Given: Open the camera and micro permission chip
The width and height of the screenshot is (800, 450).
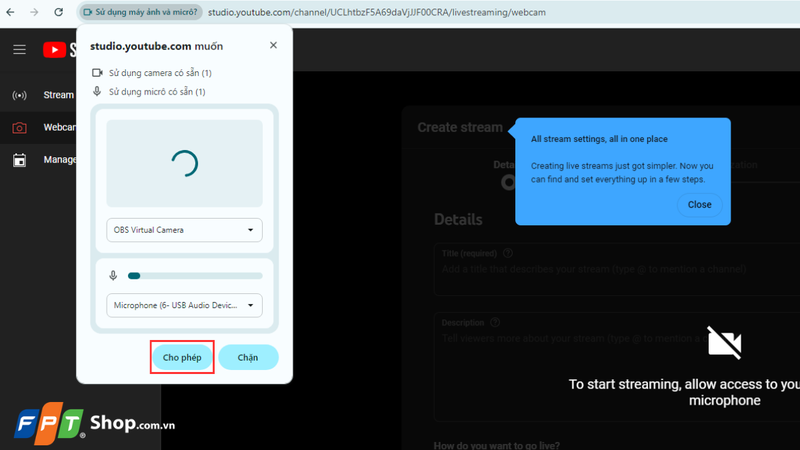Looking at the screenshot, I should pyautogui.click(x=140, y=12).
